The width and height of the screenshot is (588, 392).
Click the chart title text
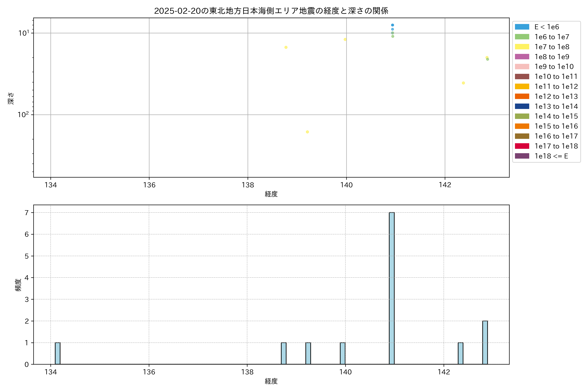tap(271, 11)
